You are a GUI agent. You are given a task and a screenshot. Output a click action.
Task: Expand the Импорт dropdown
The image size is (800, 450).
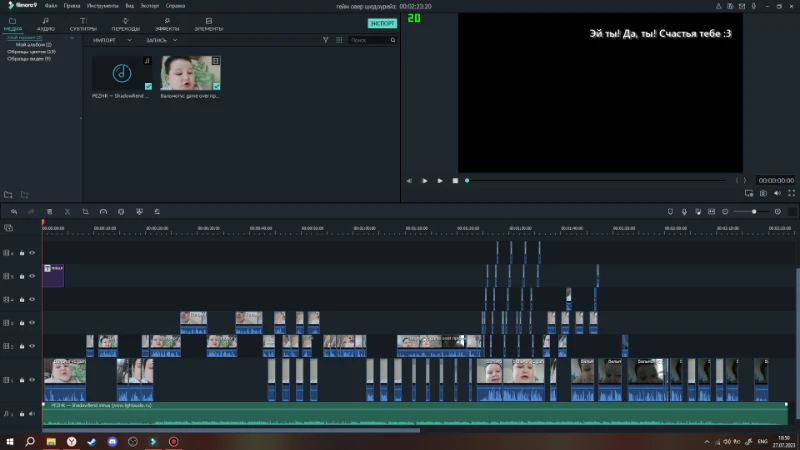point(112,40)
